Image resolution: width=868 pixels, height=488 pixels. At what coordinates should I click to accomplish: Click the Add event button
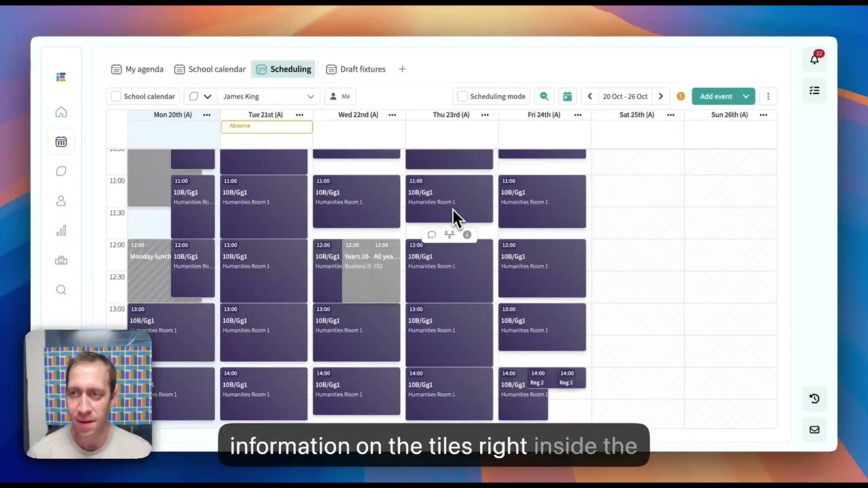click(715, 96)
